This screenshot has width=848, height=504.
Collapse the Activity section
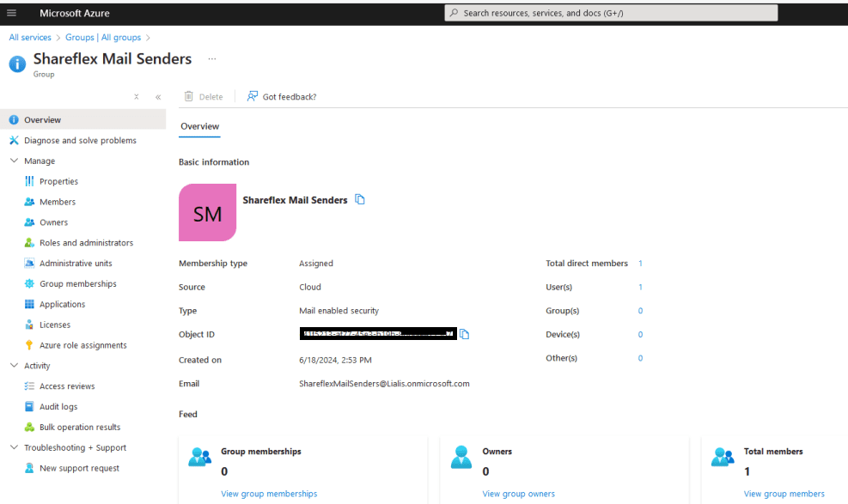pyautogui.click(x=14, y=365)
